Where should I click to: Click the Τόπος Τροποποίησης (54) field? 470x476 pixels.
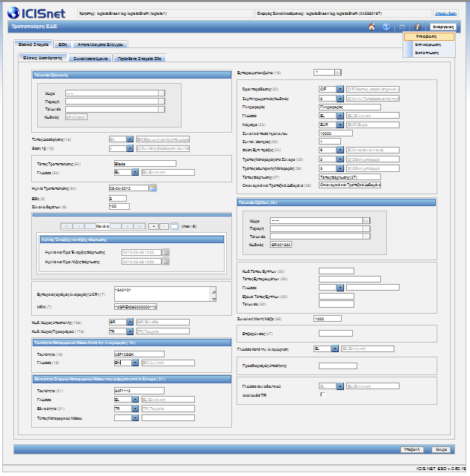(145, 164)
